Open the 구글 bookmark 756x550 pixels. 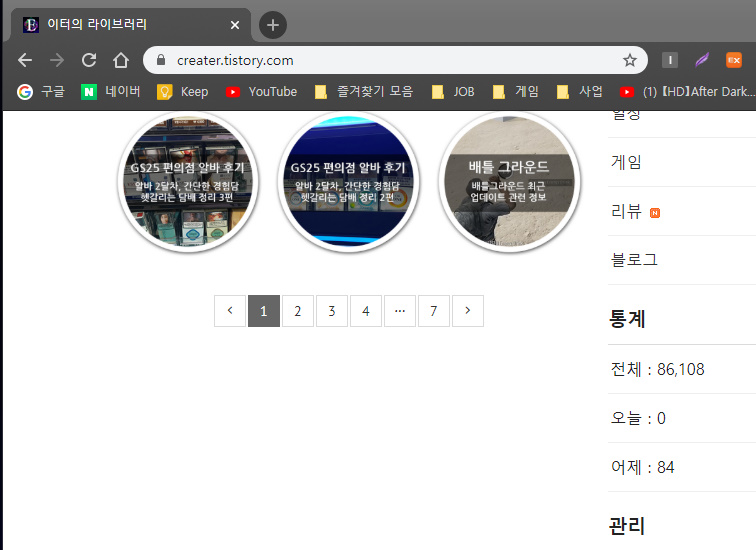(x=40, y=91)
